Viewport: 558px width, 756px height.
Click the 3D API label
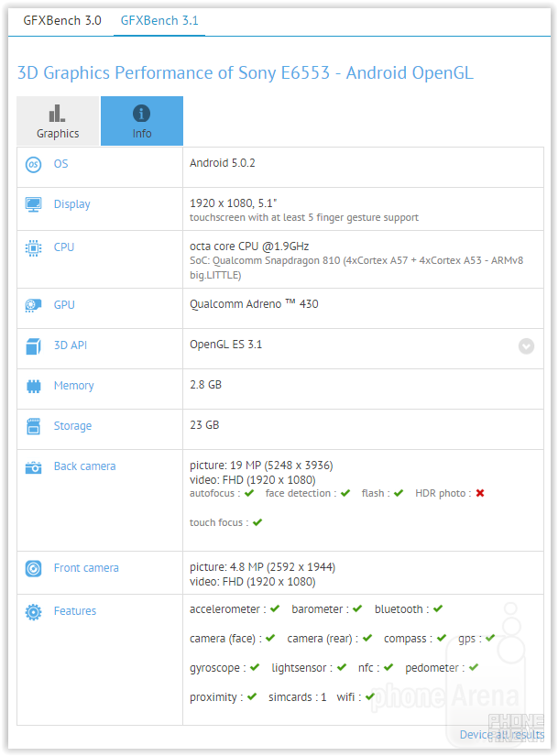coord(71,345)
